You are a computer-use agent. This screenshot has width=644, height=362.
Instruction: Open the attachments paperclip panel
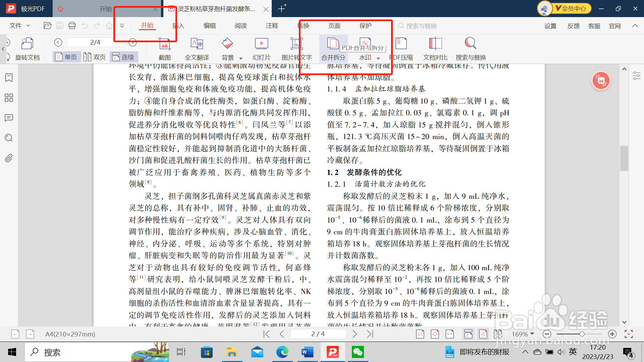[x=9, y=158]
